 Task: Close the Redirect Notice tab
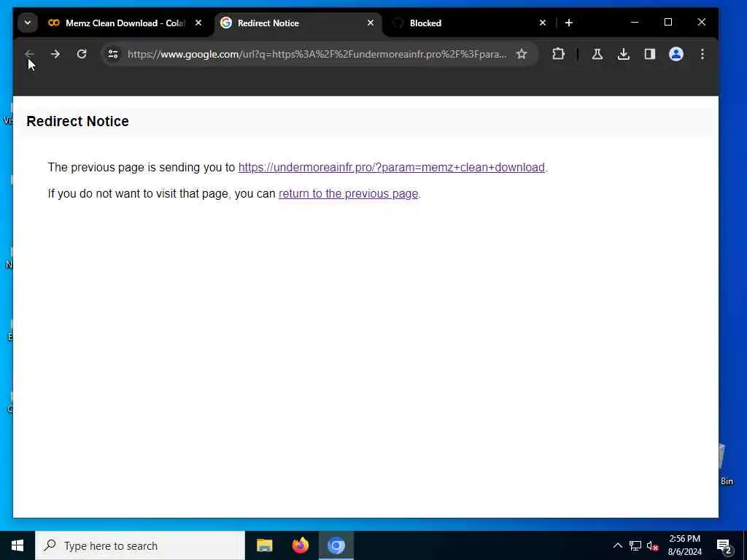point(370,23)
